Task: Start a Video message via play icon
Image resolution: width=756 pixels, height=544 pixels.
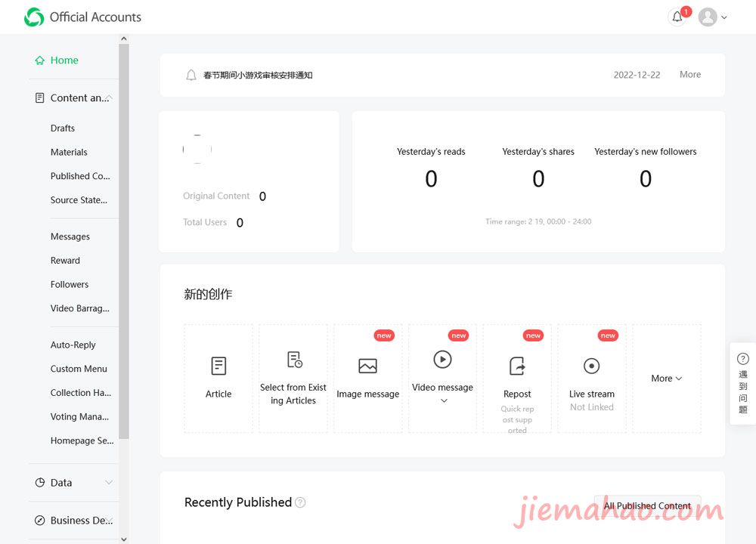Action: [x=442, y=360]
